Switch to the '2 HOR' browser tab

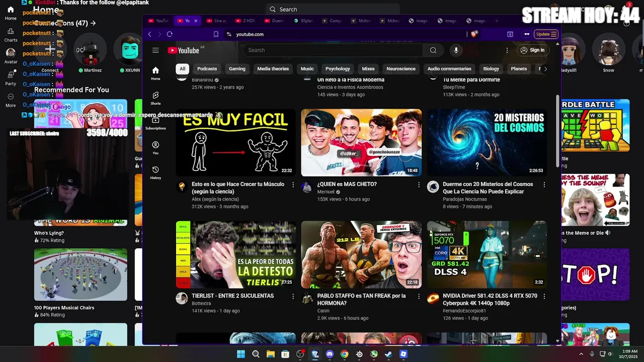(246, 21)
